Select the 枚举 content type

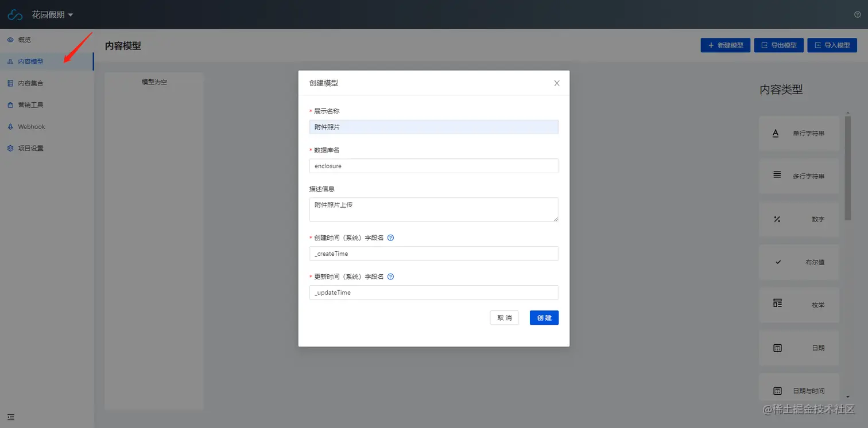[799, 305]
